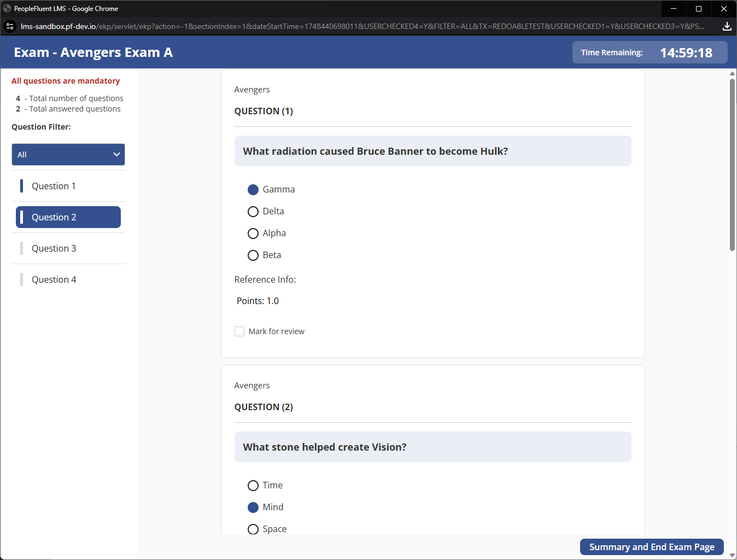The image size is (737, 560).
Task: Click 'What stone helped create Vision?' text
Action: [x=325, y=447]
